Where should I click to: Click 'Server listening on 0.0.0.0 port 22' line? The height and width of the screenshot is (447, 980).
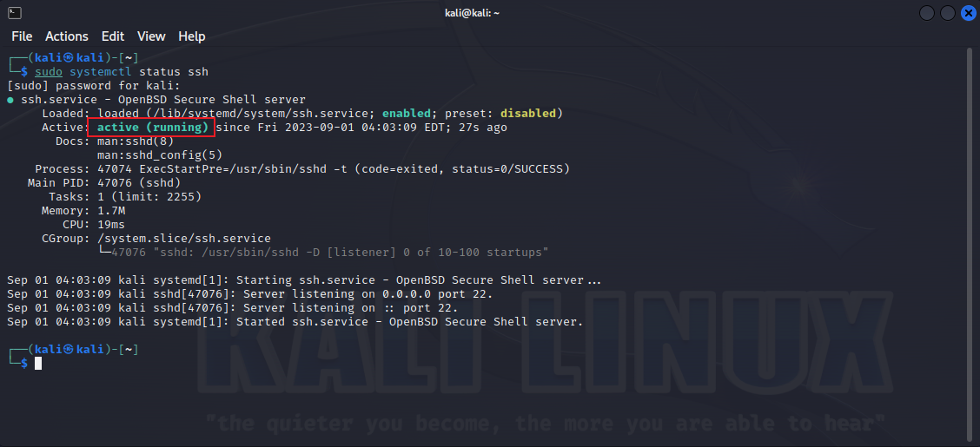[x=250, y=293]
